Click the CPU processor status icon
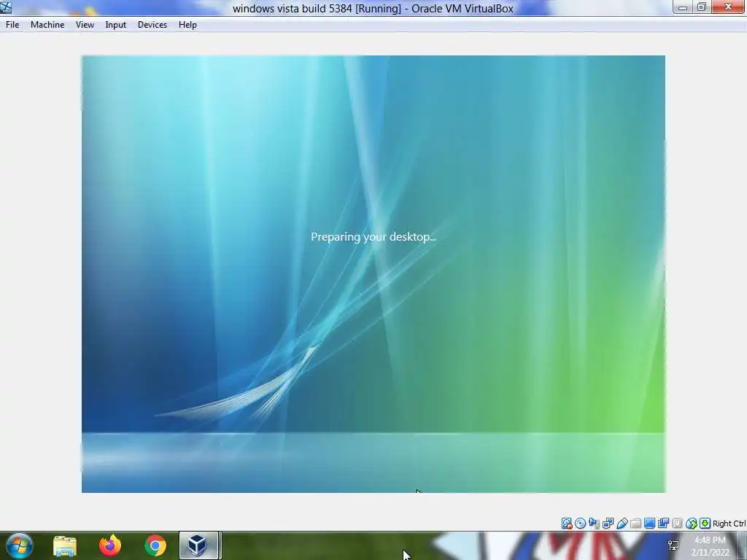 click(x=677, y=524)
